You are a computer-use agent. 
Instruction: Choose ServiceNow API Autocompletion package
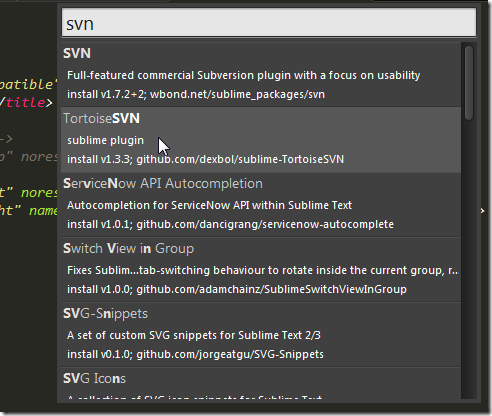[261, 205]
